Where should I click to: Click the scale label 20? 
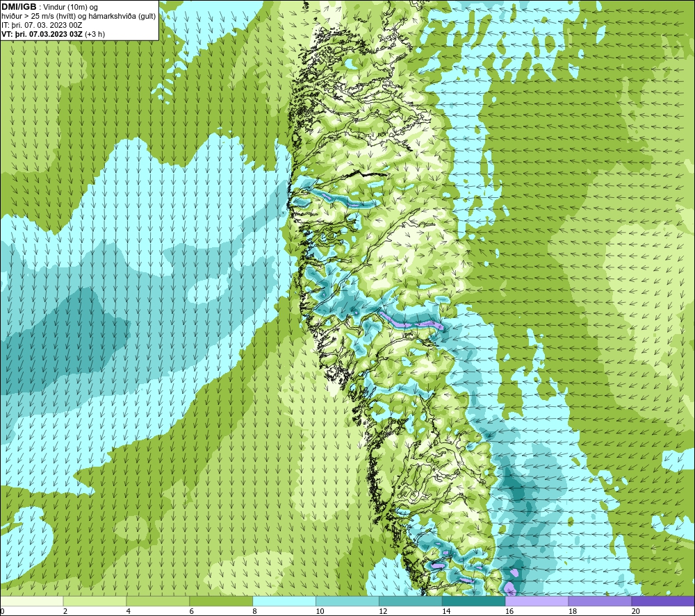pos(636,611)
